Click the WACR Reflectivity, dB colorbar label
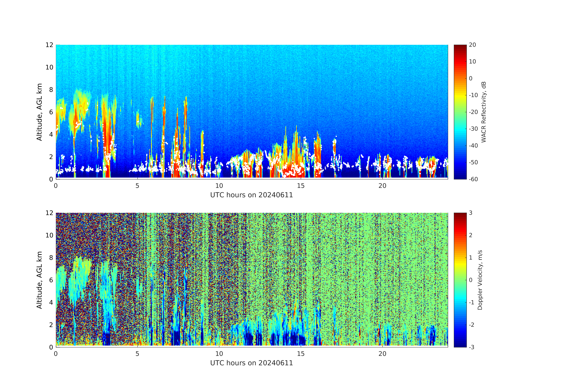 click(484, 112)
